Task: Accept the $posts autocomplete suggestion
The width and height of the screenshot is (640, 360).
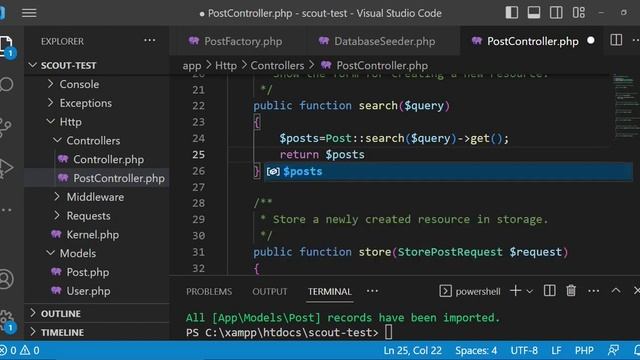Action: click(x=448, y=171)
